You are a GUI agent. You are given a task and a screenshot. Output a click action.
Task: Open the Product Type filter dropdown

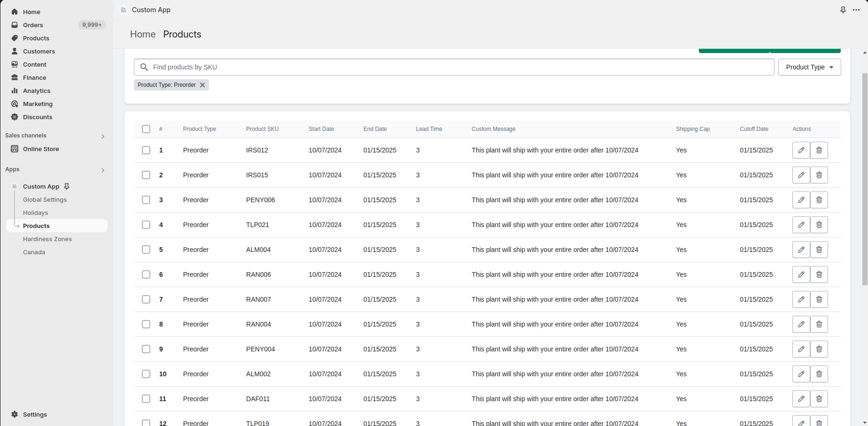(x=809, y=67)
